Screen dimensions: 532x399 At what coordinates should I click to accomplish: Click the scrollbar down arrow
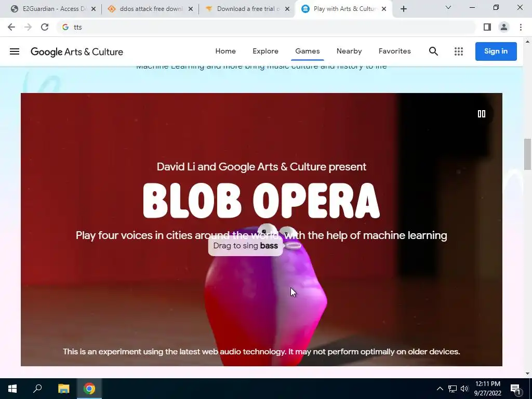[x=527, y=374]
